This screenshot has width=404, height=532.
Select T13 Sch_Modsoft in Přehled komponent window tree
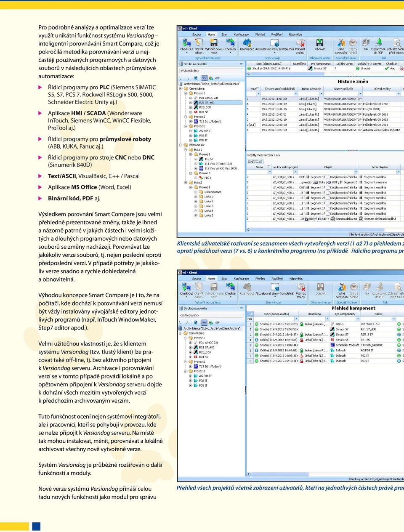(x=210, y=366)
